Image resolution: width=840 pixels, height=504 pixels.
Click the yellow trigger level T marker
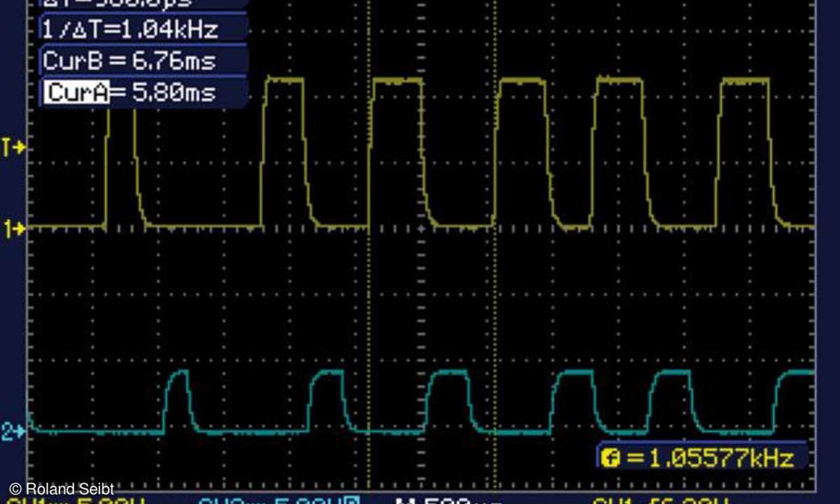14,147
